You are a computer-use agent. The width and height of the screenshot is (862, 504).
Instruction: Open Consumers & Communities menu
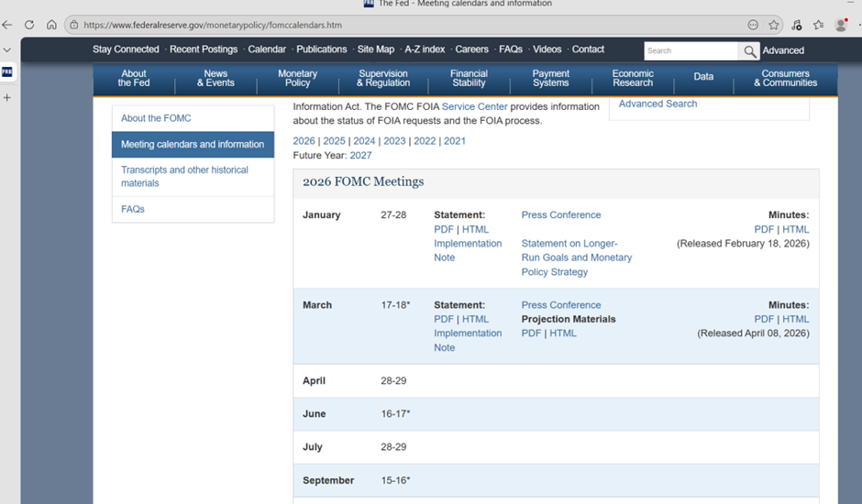[x=785, y=78]
